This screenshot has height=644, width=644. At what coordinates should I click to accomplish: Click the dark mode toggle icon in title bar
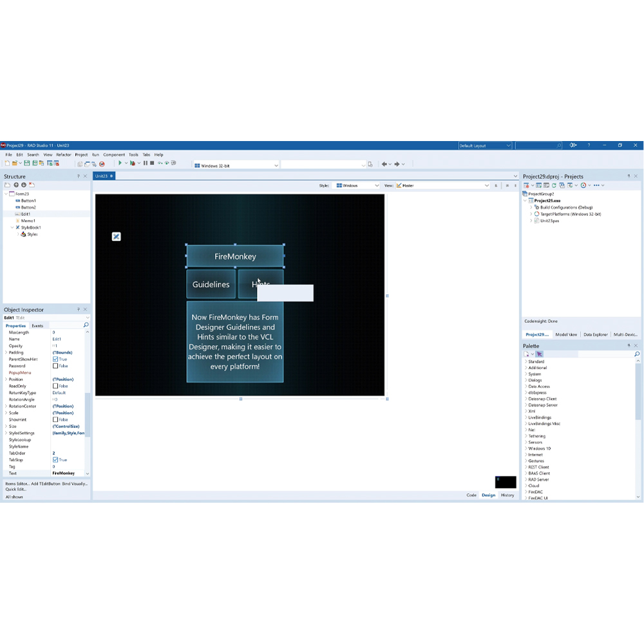tap(573, 146)
